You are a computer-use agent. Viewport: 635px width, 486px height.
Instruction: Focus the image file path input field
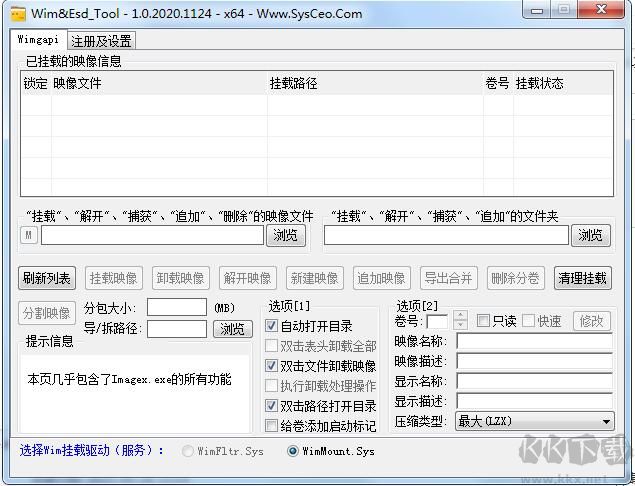[x=152, y=235]
